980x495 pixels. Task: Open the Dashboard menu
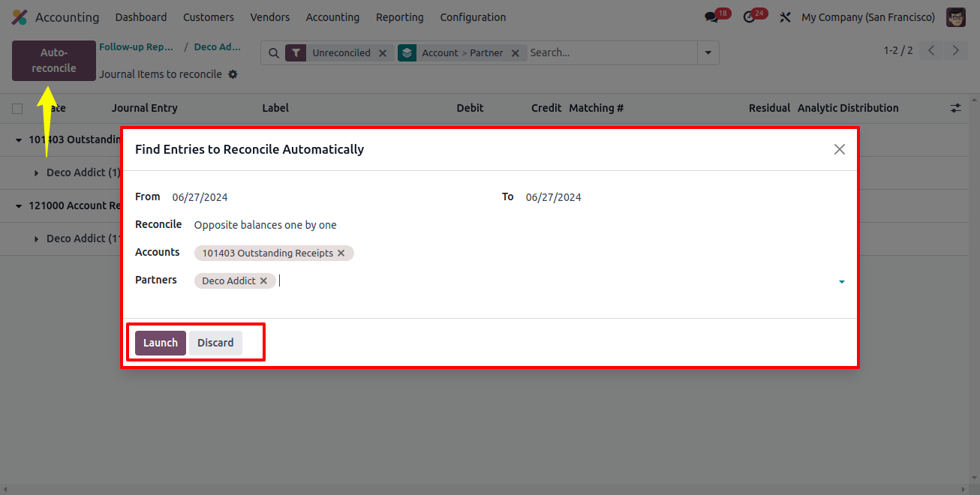click(x=141, y=17)
